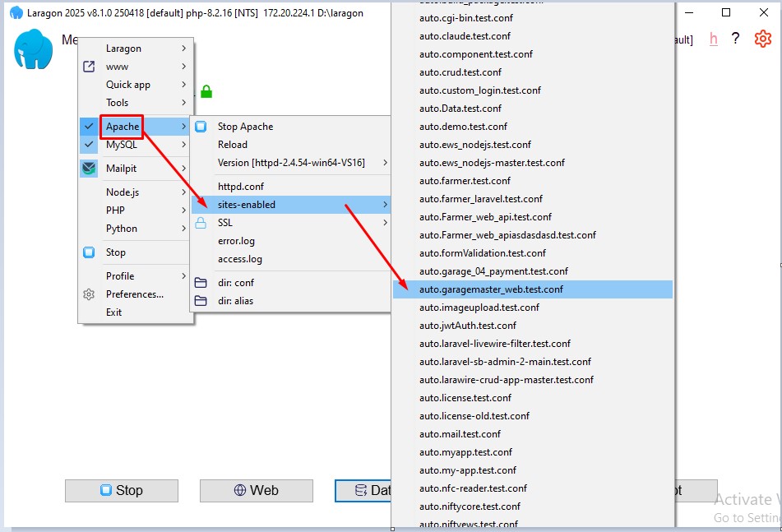Choose Exit from the Laragon menu
782x532 pixels.
click(x=135, y=312)
